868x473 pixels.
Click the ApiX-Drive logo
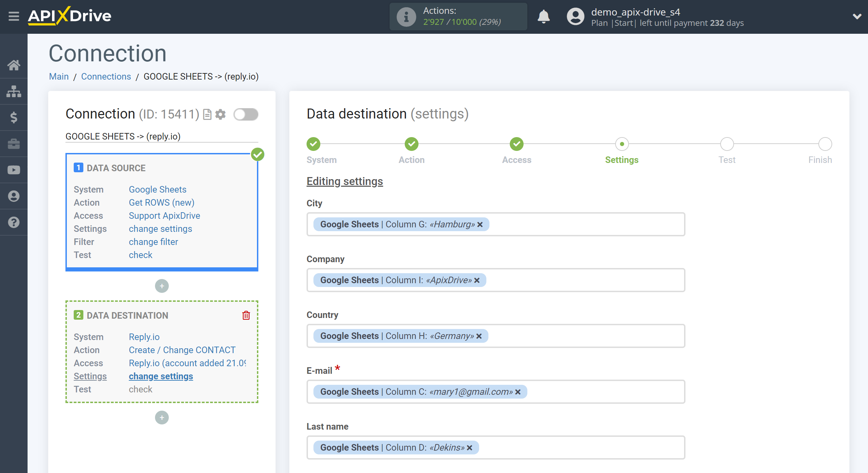(x=70, y=16)
